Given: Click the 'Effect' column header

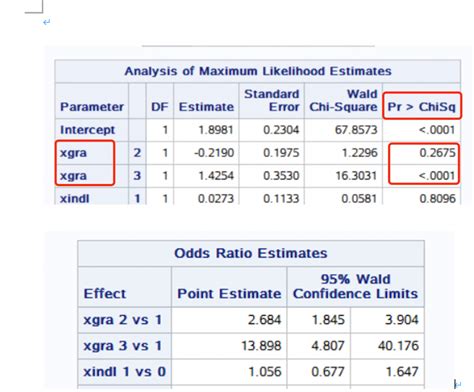Looking at the screenshot, I should click(x=105, y=294).
